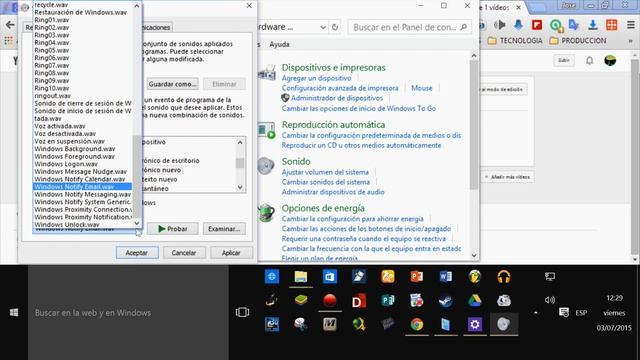Open the Chrome hamburger menu
The image size is (640, 360).
[631, 25]
